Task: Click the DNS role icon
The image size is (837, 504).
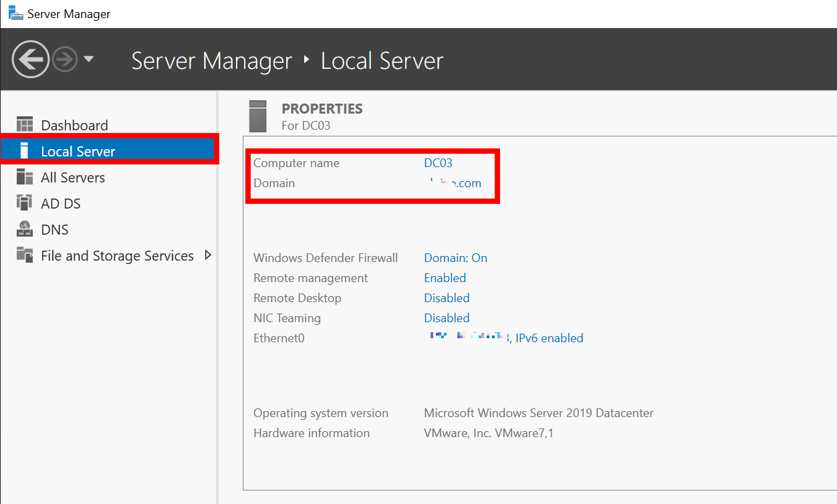Action: pyautogui.click(x=25, y=229)
